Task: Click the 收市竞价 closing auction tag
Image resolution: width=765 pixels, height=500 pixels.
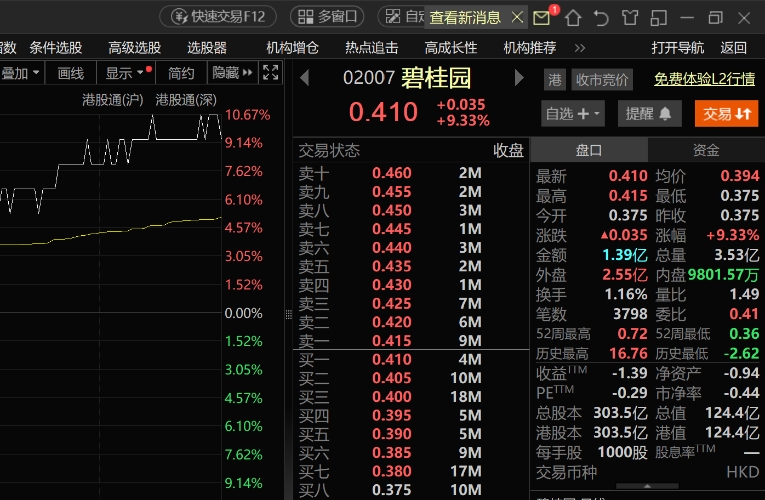Action: pyautogui.click(x=602, y=80)
